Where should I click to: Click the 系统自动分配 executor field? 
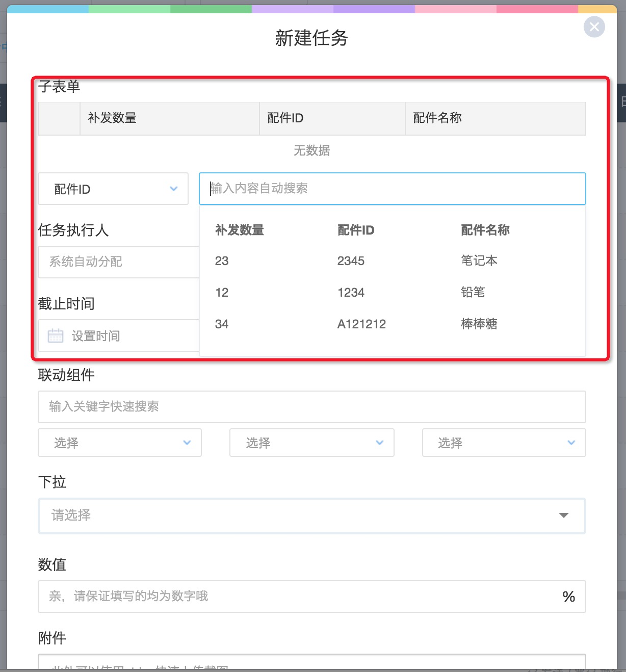(x=118, y=262)
